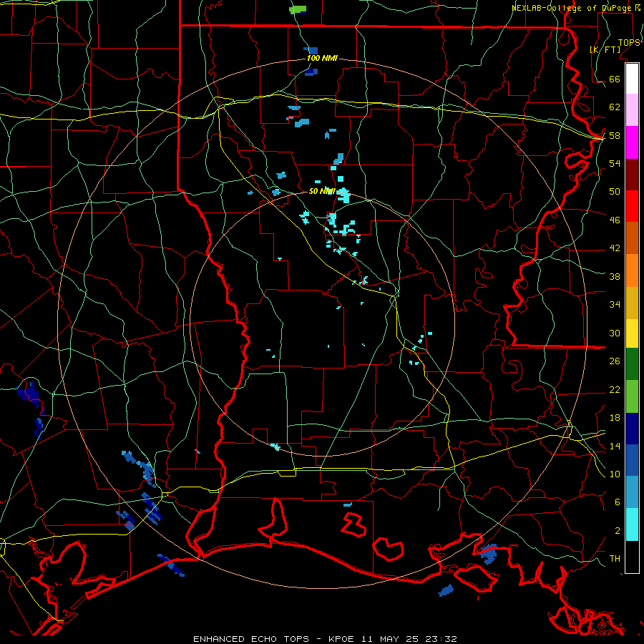Pick the cyan legend swatch
The height and width of the screenshot is (644, 644).
tap(632, 525)
